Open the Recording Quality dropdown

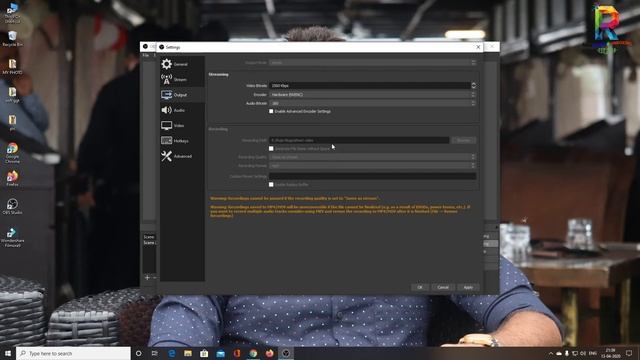[x=373, y=157]
